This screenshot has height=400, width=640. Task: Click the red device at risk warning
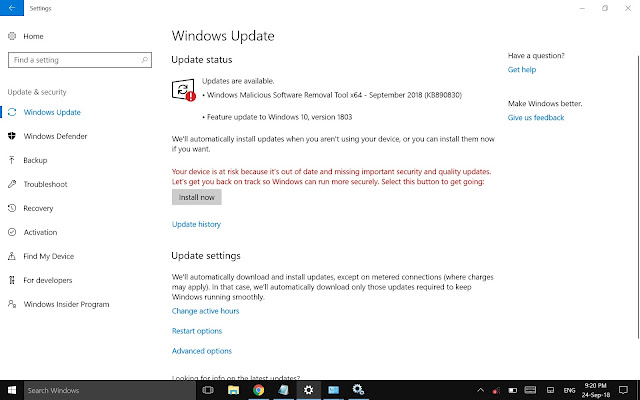(331, 177)
